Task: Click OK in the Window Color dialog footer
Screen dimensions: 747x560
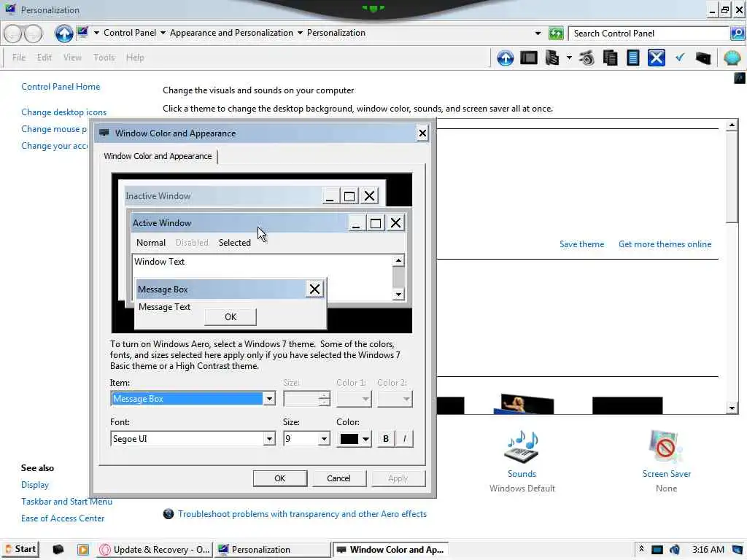Action: tap(280, 478)
